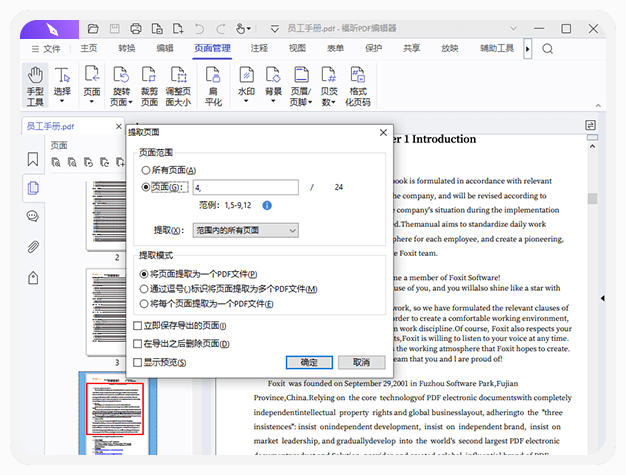Print document using printer icon
This screenshot has width=626, height=475.
tap(136, 29)
